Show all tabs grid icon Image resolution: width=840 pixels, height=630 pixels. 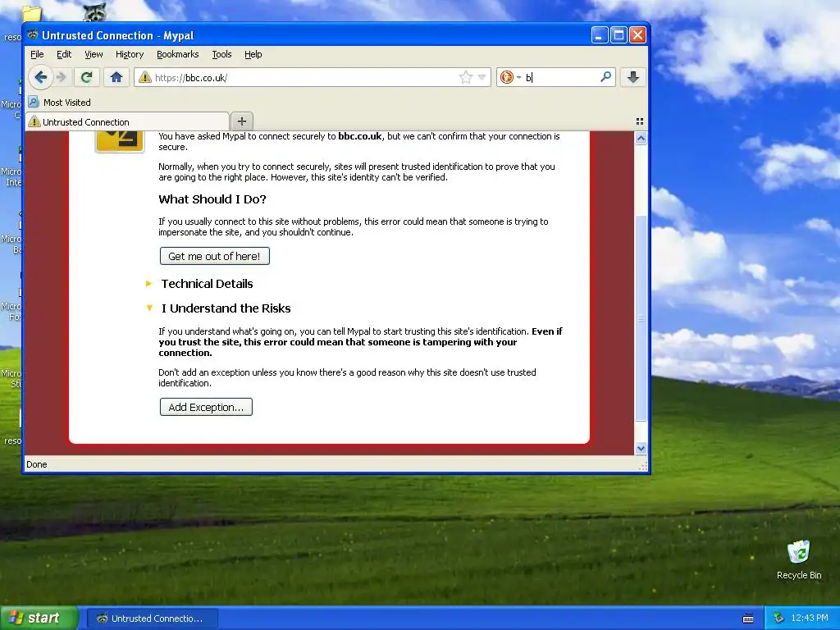(640, 121)
